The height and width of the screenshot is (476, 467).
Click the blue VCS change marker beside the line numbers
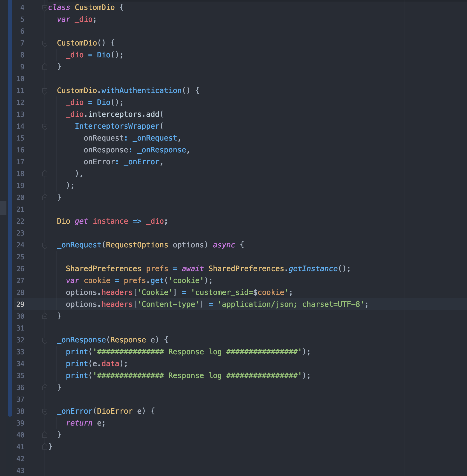pyautogui.click(x=10, y=208)
